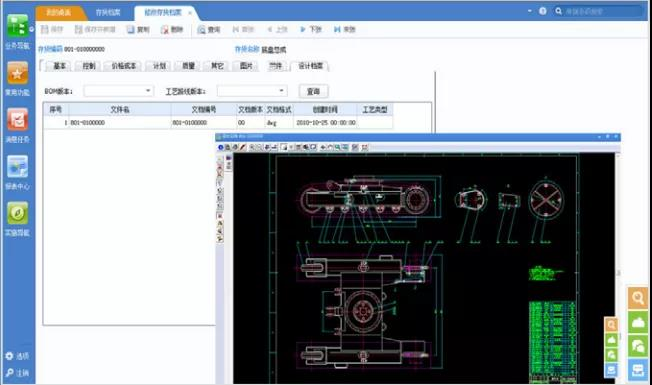Screen dimensions: 652x385
Task: Open the 计划 tab
Action: pyautogui.click(x=159, y=66)
